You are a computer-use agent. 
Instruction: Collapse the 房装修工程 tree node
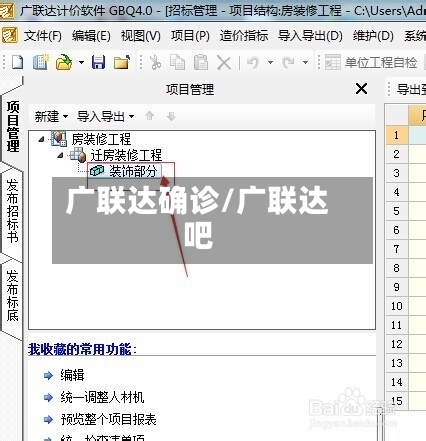click(41, 139)
